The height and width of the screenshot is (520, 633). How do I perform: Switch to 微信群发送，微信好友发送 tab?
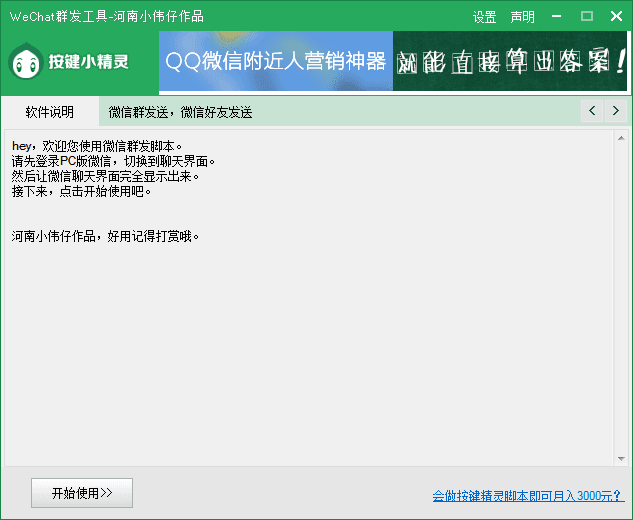[x=180, y=112]
